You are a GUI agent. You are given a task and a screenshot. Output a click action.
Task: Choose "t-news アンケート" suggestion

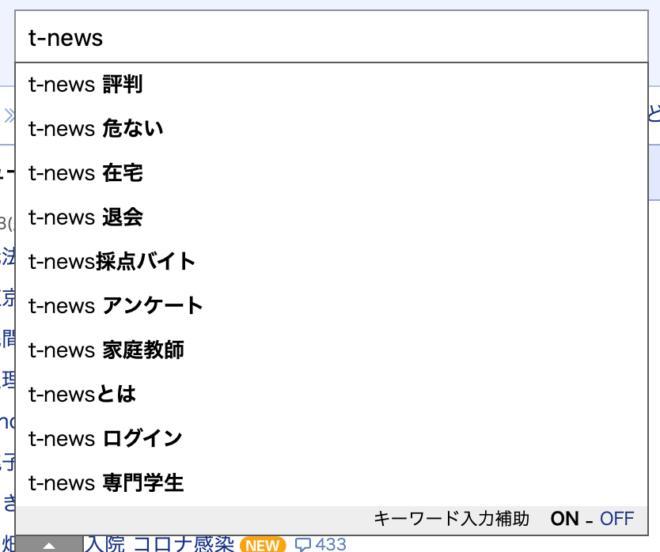pyautogui.click(x=116, y=305)
